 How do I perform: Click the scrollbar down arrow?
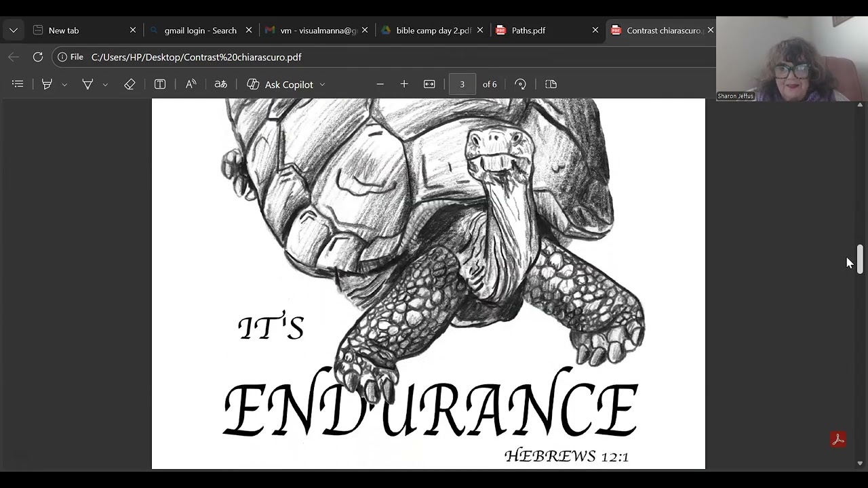[x=860, y=463]
